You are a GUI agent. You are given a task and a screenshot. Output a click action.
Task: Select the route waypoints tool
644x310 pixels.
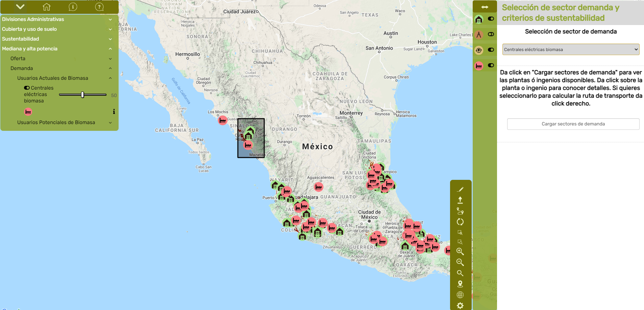click(460, 211)
